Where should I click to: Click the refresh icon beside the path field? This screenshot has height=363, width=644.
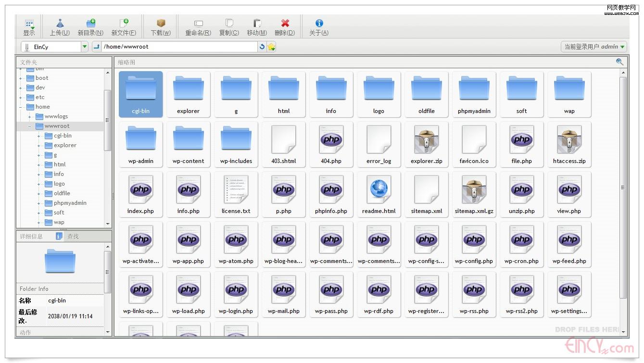pos(262,47)
